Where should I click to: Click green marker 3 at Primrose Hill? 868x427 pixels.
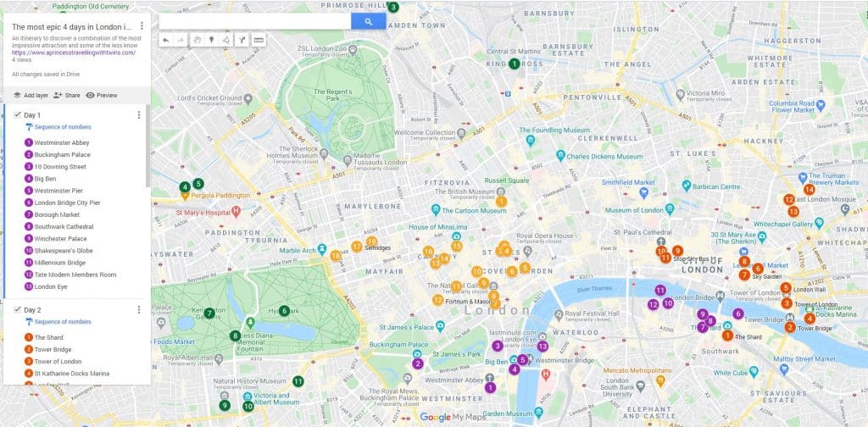(392, 7)
